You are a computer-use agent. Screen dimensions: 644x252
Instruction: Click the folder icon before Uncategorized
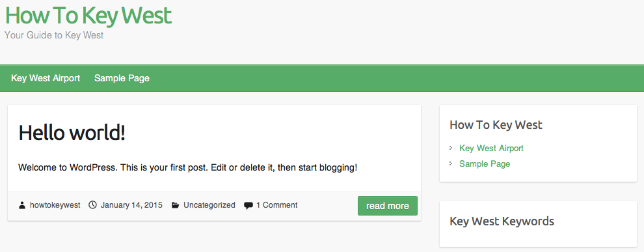click(176, 205)
